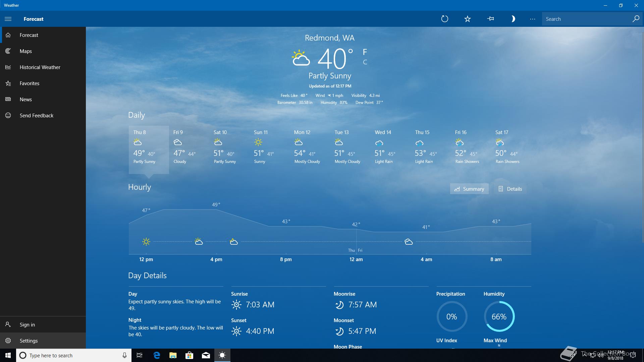The width and height of the screenshot is (644, 362).
Task: Add location to Favorites with star icon
Action: click(467, 19)
